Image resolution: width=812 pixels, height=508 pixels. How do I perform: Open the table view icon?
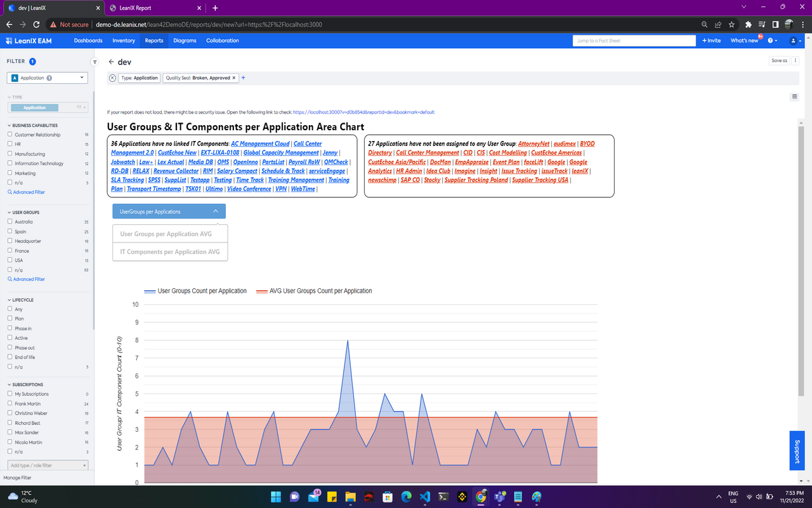tap(794, 97)
